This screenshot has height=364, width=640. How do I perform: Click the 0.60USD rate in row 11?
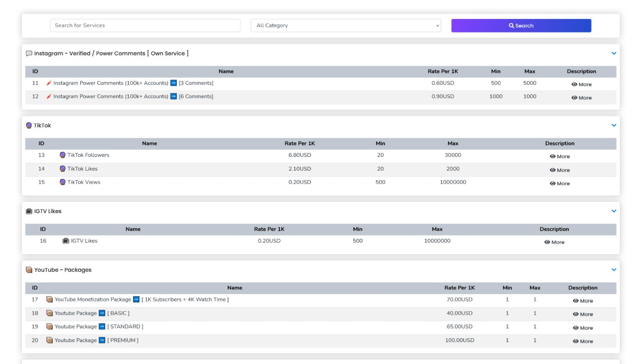click(443, 83)
